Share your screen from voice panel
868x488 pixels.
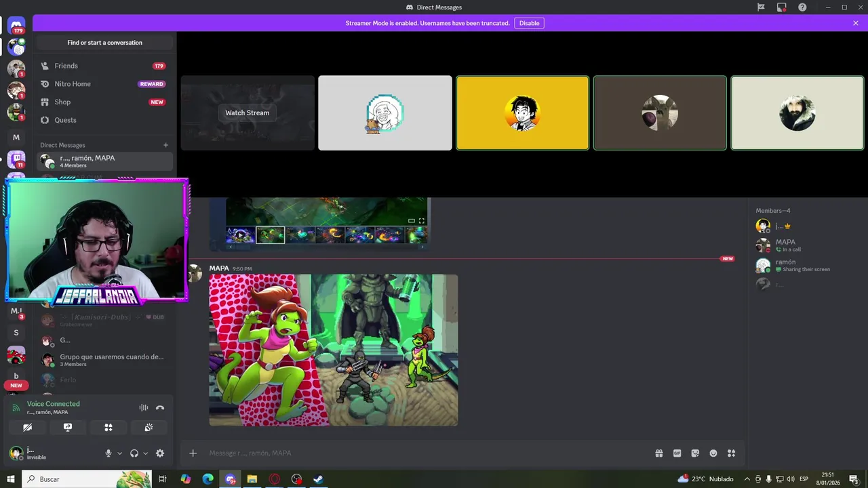pos(68,428)
